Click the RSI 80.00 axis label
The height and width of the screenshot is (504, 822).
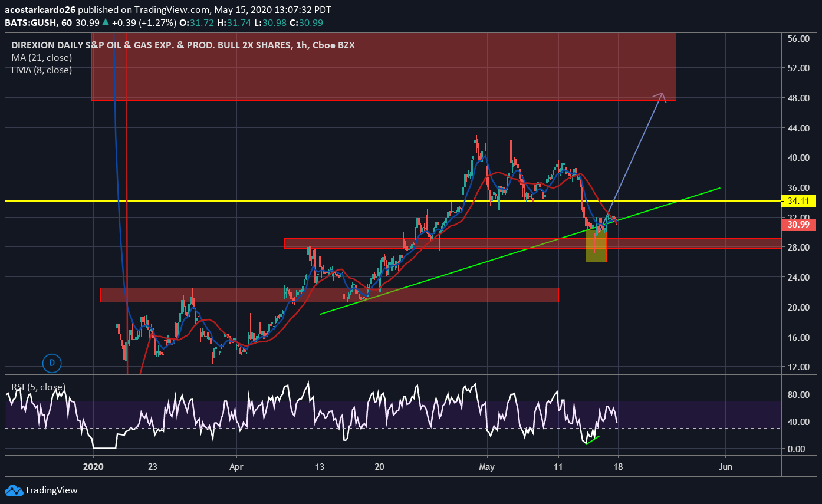[x=798, y=394]
